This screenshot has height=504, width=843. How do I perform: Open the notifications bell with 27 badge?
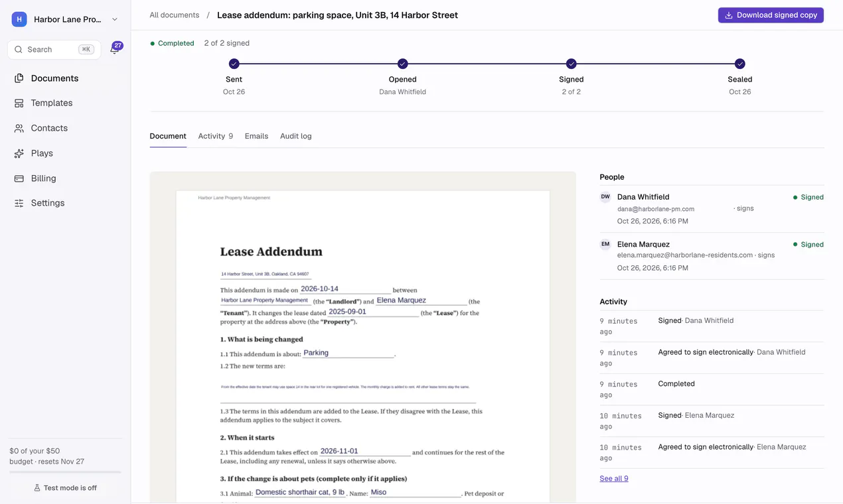click(115, 48)
